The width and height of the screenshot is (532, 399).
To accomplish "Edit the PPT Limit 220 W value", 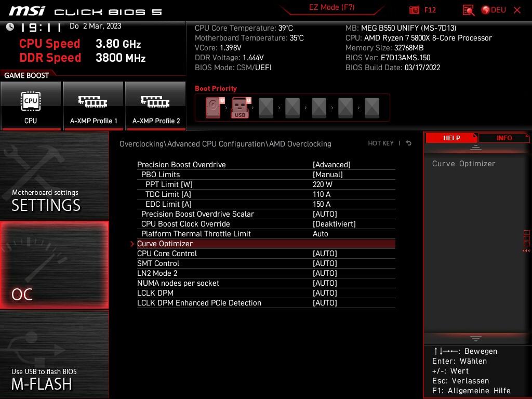I will (x=322, y=184).
